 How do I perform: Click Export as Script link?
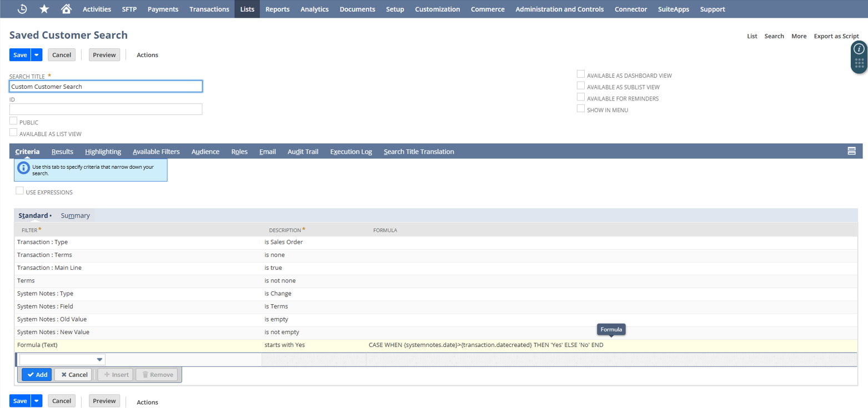[x=836, y=36]
